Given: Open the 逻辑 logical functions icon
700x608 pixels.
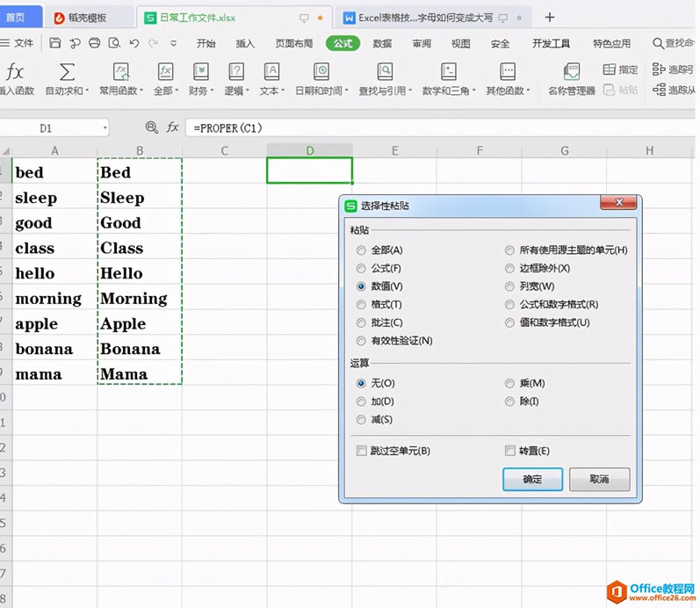Looking at the screenshot, I should (x=236, y=71).
